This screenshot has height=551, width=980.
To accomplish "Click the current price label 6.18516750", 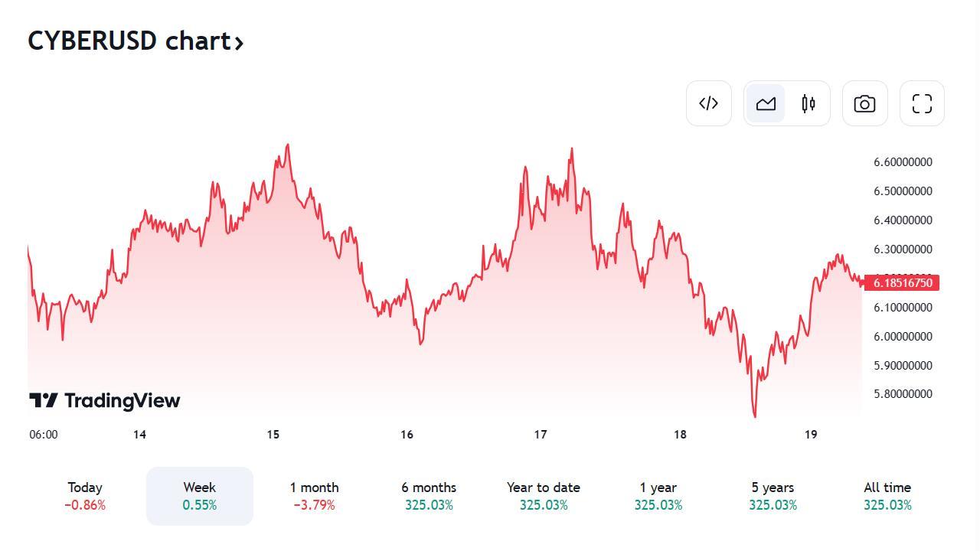I will [x=901, y=283].
